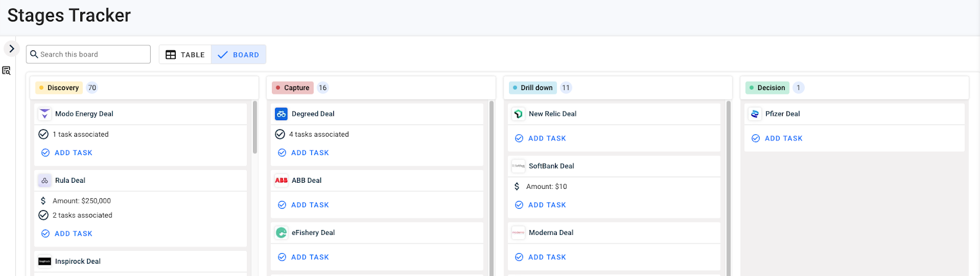
Task: Click the Inspirock logo icon
Action: (x=45, y=261)
